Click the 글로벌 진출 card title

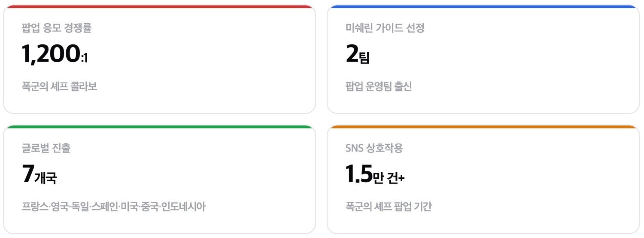point(46,149)
